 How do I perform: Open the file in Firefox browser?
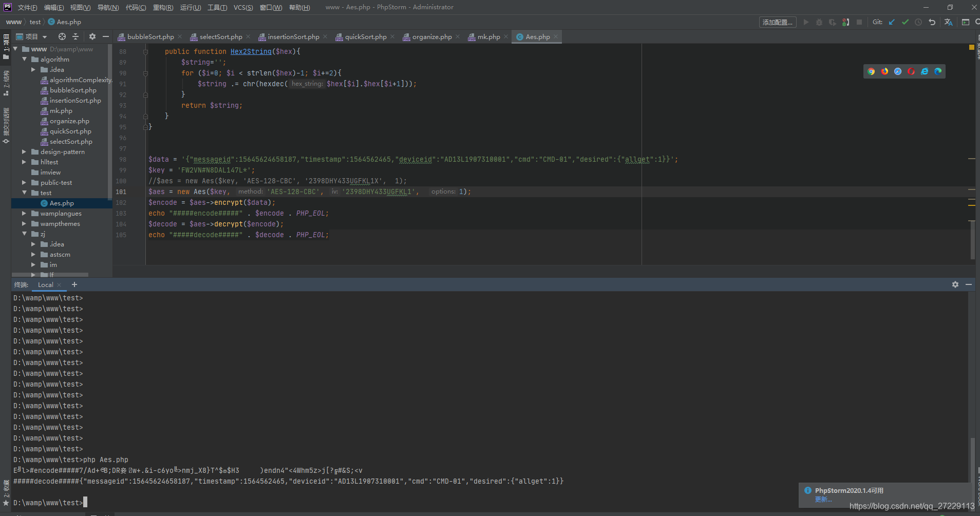pyautogui.click(x=884, y=71)
